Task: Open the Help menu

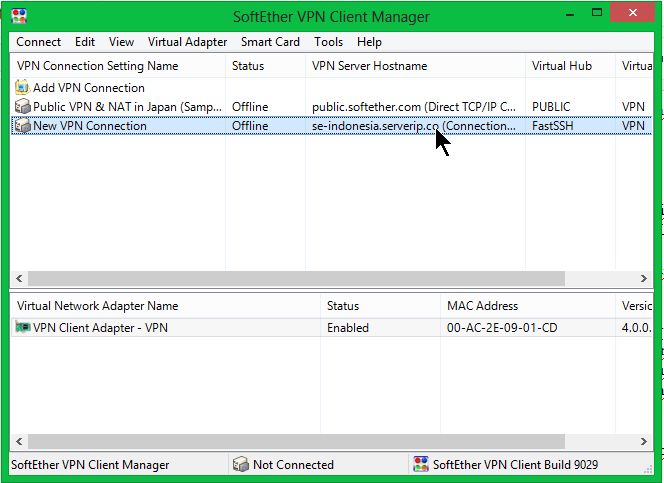Action: coord(369,42)
